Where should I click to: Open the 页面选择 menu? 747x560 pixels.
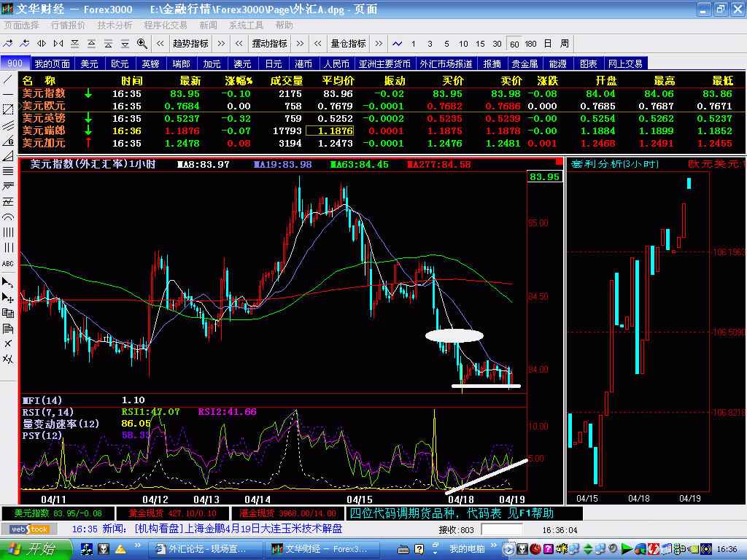tap(22, 26)
